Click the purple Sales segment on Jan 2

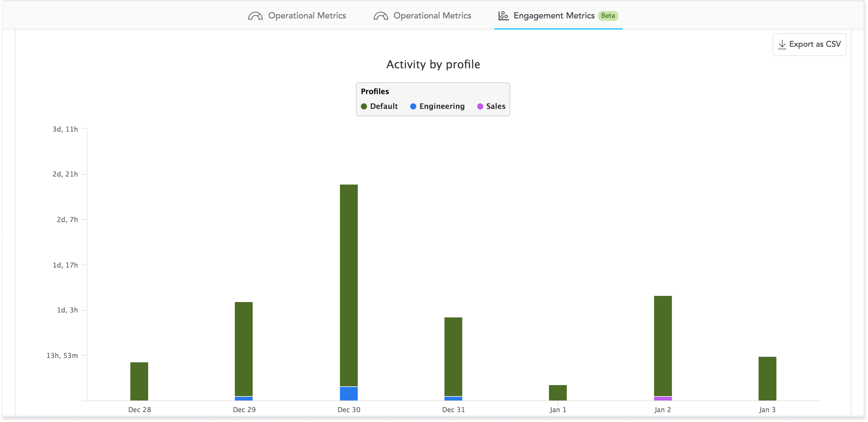click(663, 398)
